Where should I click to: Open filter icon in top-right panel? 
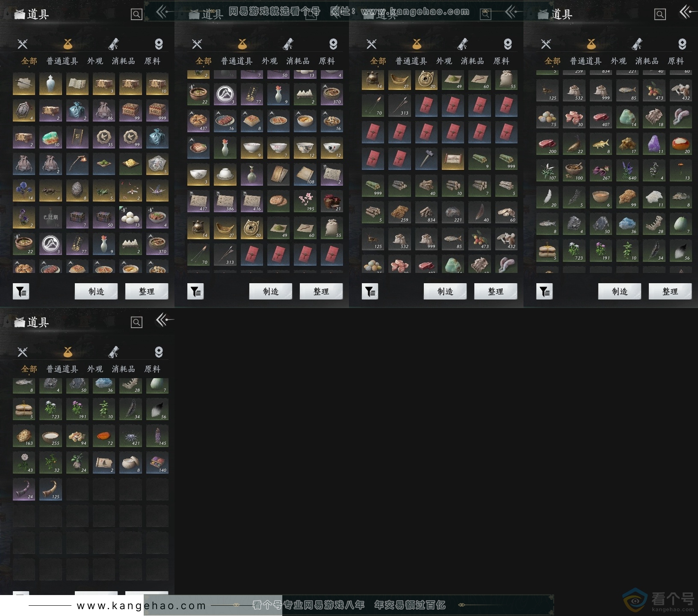point(544,292)
